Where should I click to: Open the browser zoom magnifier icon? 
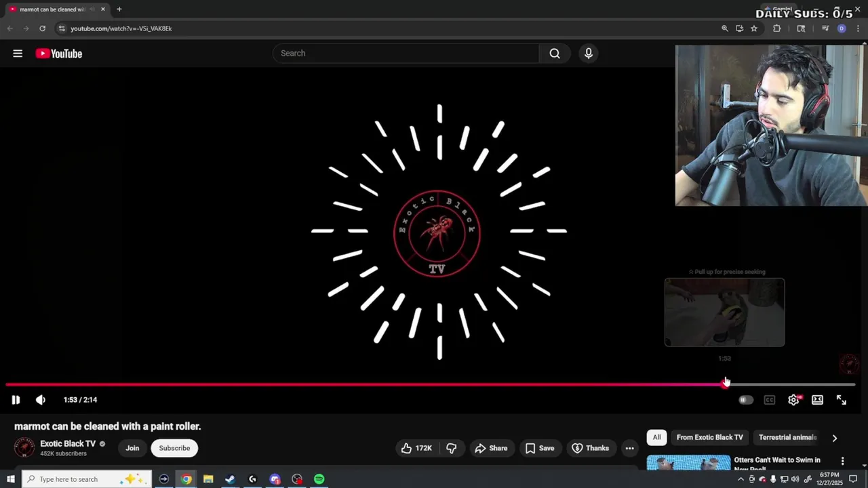(725, 28)
